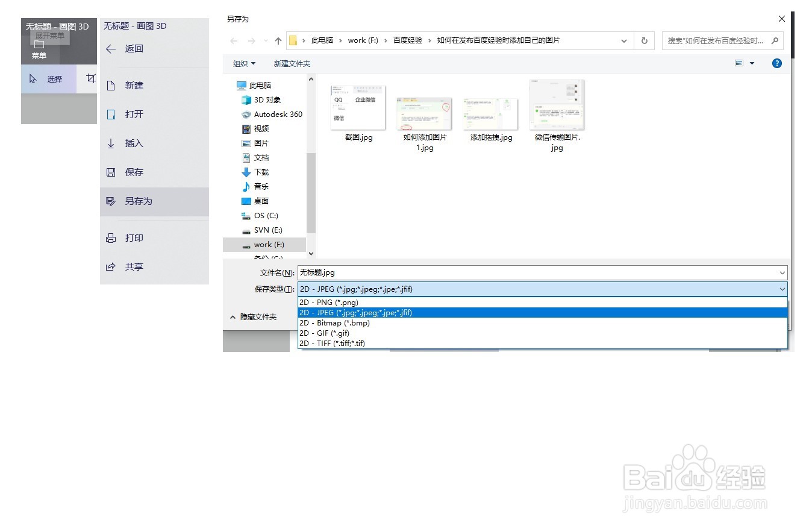Close the 另存为 dialog with X

[782, 19]
